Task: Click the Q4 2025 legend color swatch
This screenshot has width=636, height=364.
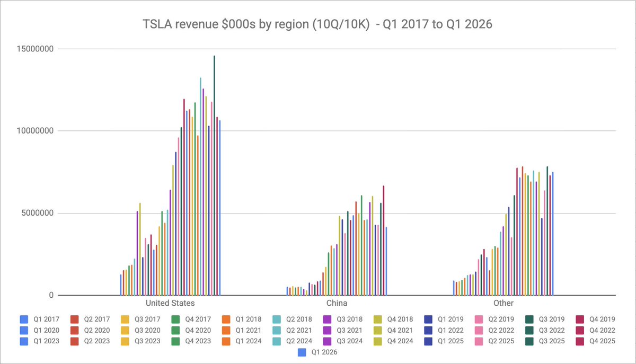Action: coord(581,341)
